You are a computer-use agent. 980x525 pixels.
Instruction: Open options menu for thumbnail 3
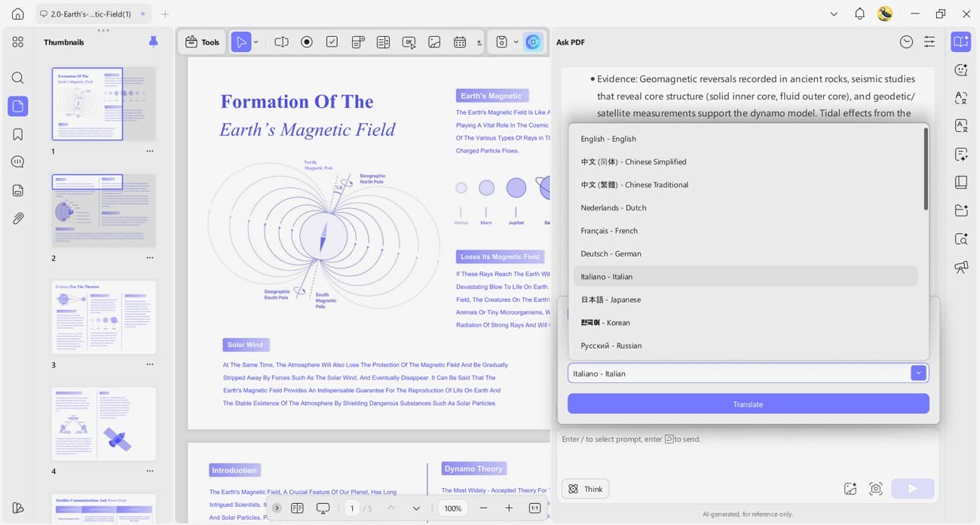pyautogui.click(x=150, y=365)
